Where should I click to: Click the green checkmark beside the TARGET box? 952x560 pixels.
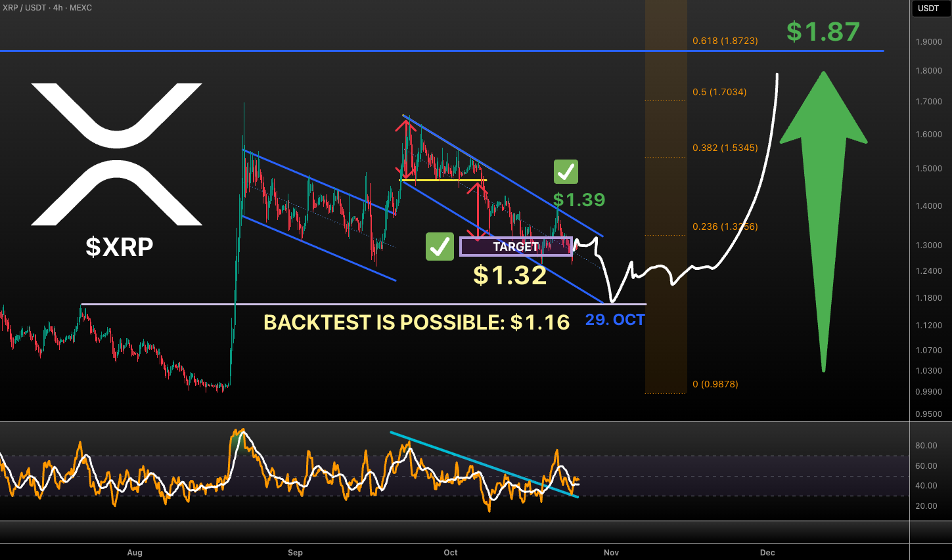tap(440, 247)
